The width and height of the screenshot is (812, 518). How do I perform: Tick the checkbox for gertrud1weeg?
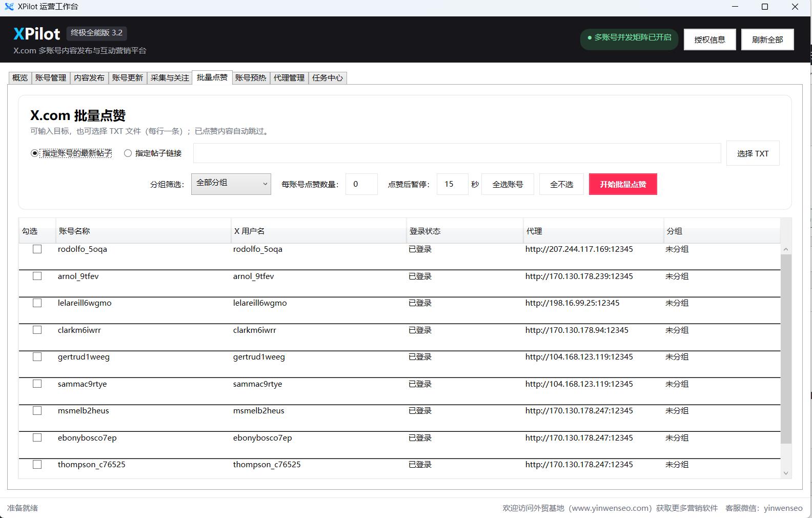click(37, 357)
